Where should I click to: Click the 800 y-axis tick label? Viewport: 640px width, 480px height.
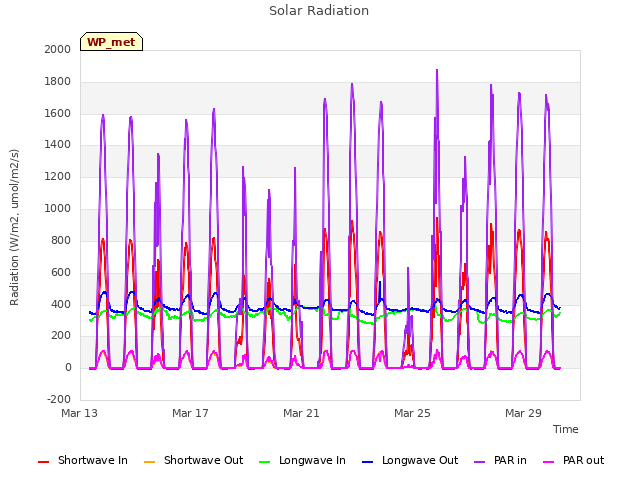(61, 240)
